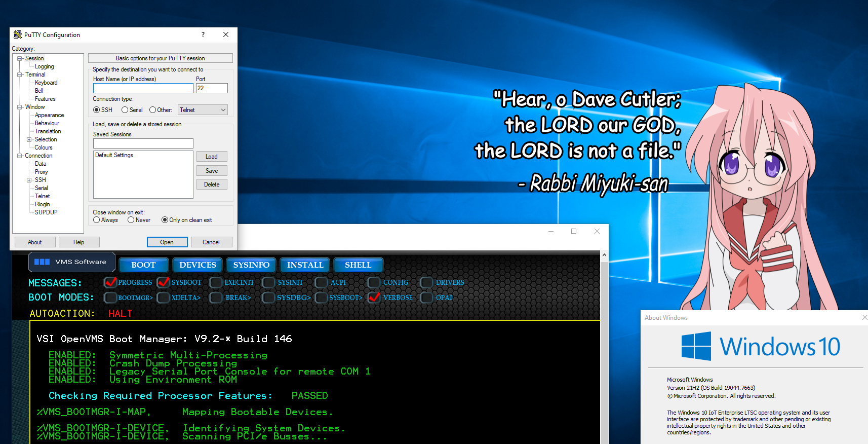Enable the BOOTMGR> boot mode checkbox

110,298
